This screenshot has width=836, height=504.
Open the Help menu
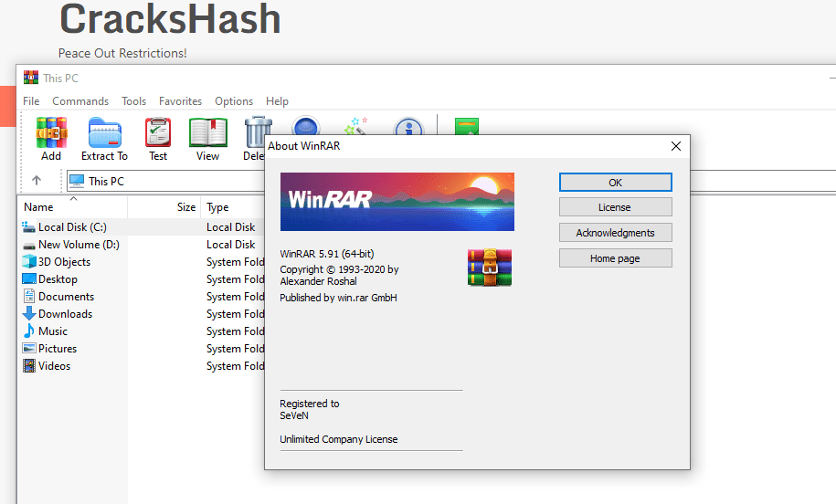click(x=277, y=101)
